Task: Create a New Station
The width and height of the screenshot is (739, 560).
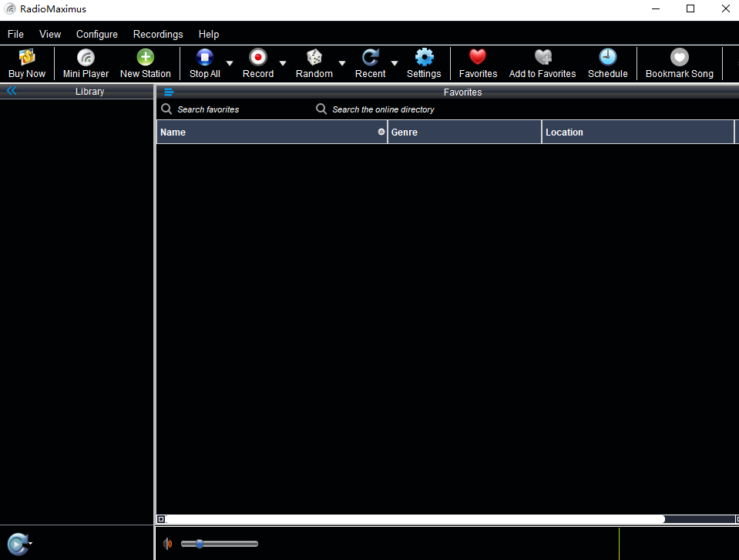Action: (x=145, y=62)
